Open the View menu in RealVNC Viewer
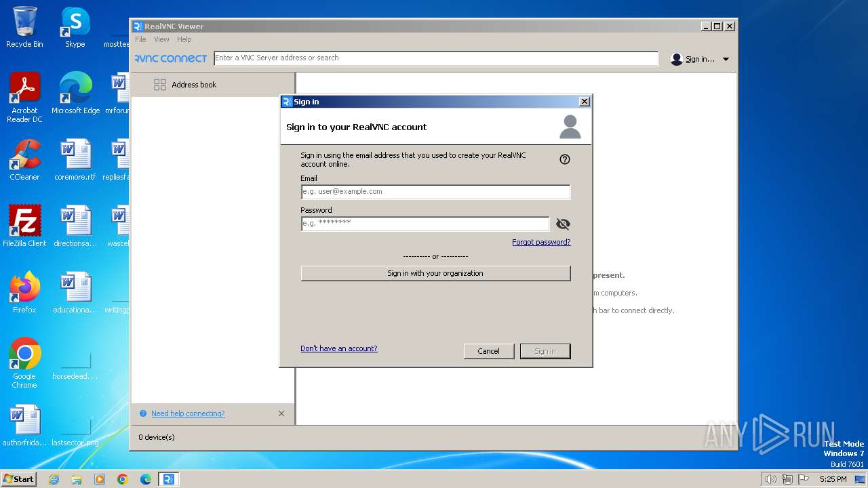 161,39
